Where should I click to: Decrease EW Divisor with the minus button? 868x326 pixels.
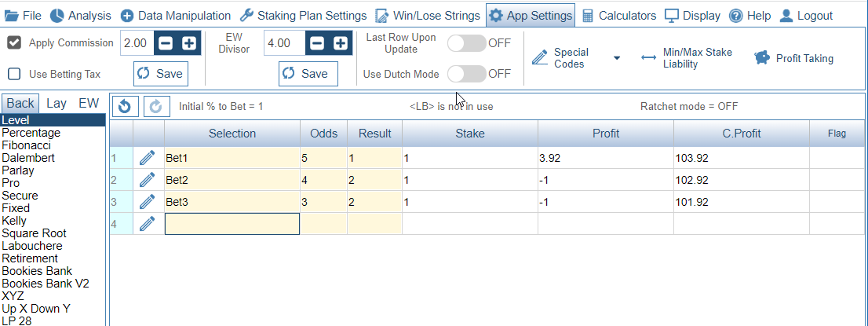316,43
